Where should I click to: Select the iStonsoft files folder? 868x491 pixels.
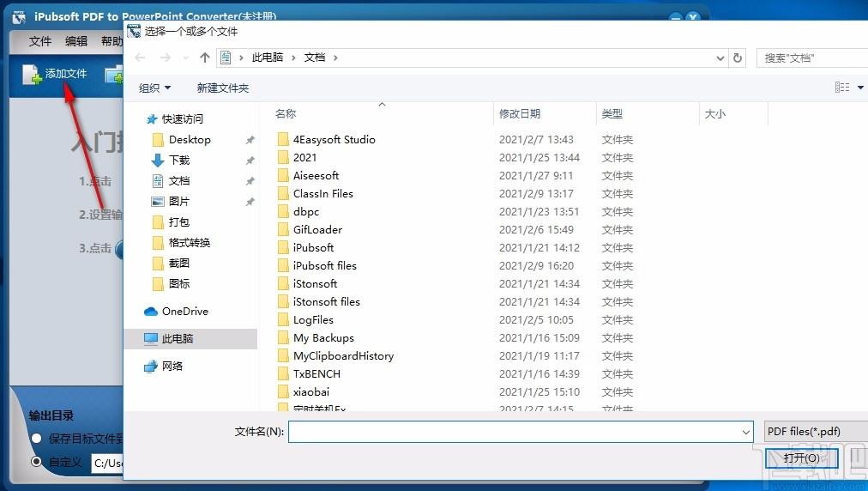[327, 301]
